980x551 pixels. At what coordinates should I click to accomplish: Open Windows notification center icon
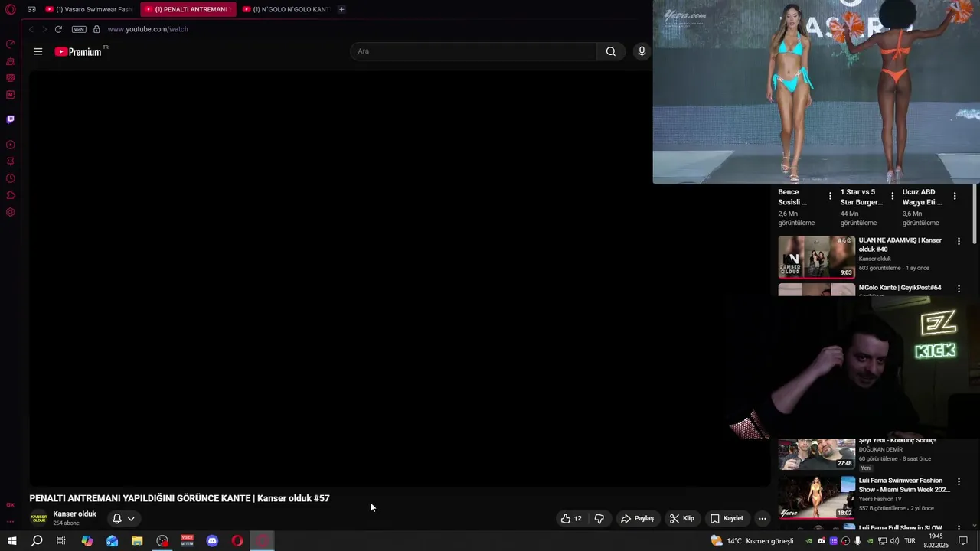[x=964, y=541]
